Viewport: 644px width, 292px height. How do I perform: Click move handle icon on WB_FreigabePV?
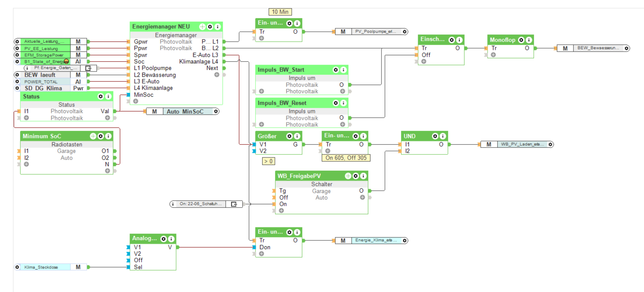(x=348, y=176)
